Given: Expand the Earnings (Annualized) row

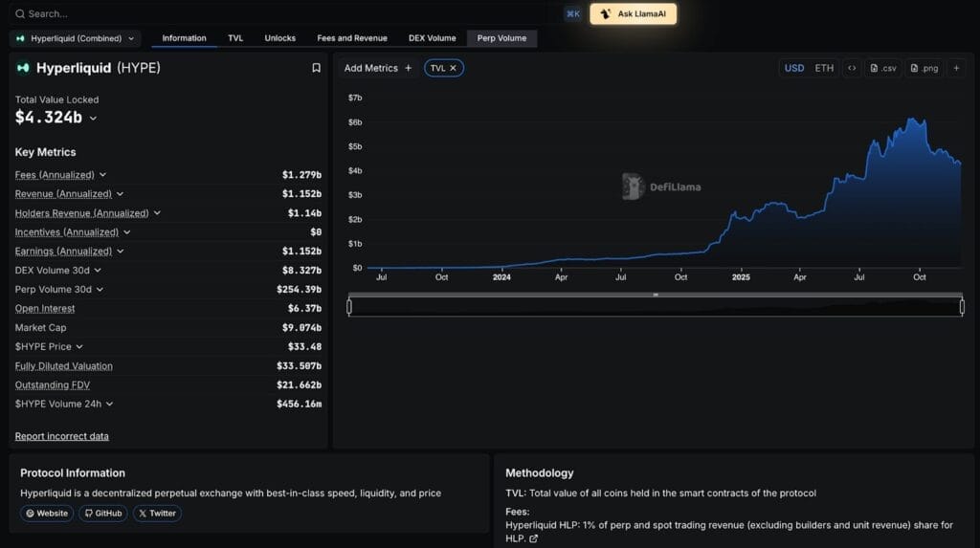Looking at the screenshot, I should [x=120, y=252].
